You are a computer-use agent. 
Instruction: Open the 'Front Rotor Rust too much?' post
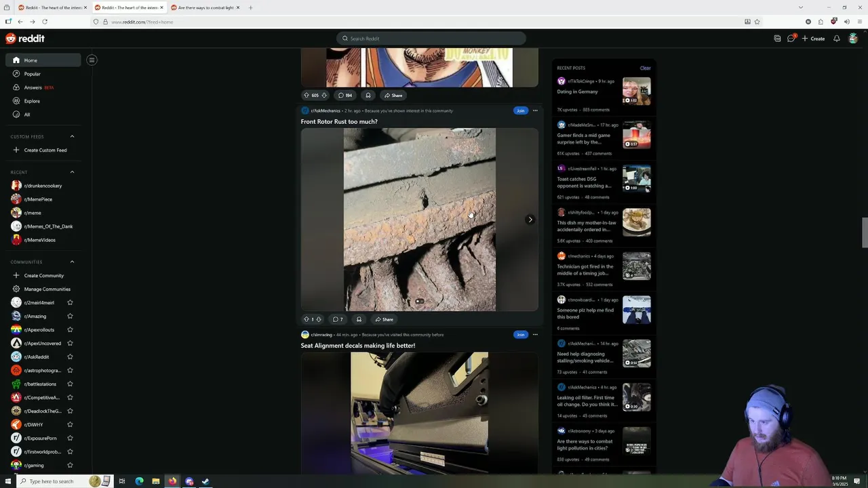click(339, 122)
